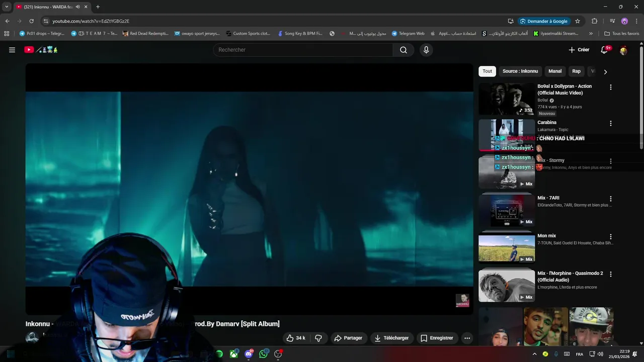Viewport: 644px width, 362px height.
Task: Open options for Mix - l'Morphine Quasimodo 2
Action: (x=611, y=274)
